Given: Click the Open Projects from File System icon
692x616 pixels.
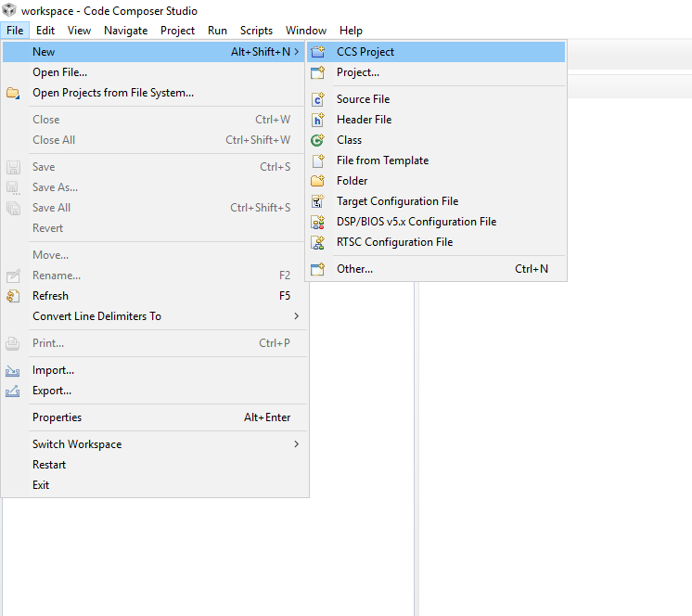Looking at the screenshot, I should (x=13, y=93).
